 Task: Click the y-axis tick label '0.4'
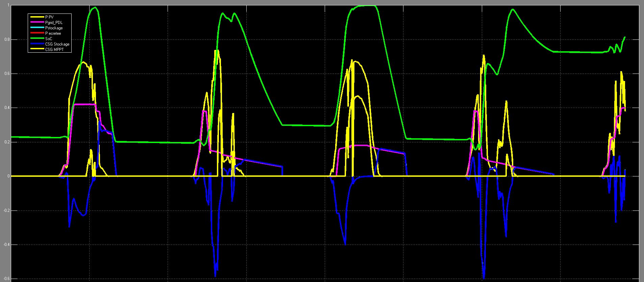tap(7, 108)
